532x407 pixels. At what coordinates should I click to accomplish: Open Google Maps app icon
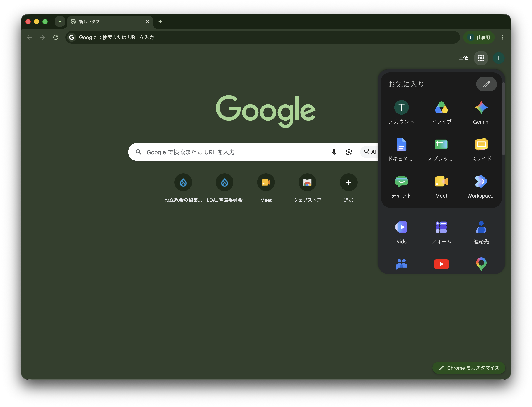[x=481, y=264]
